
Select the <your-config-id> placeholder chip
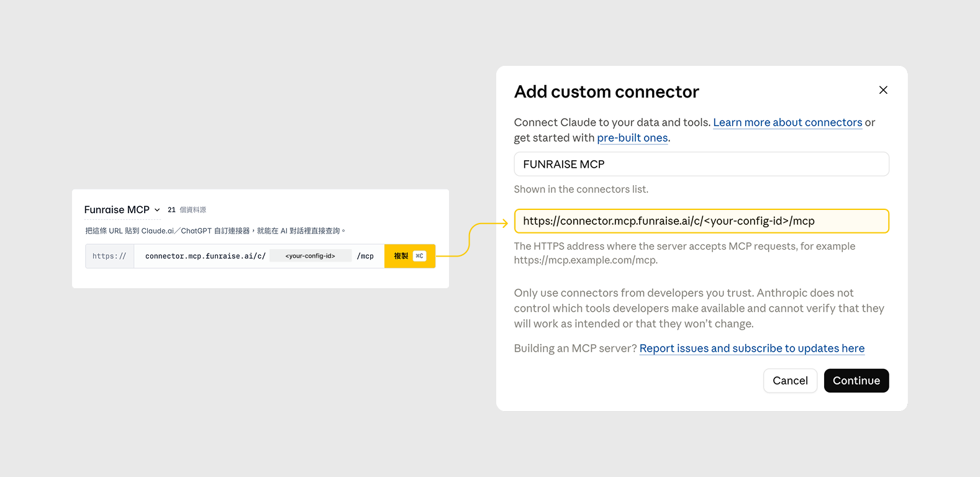[311, 256]
